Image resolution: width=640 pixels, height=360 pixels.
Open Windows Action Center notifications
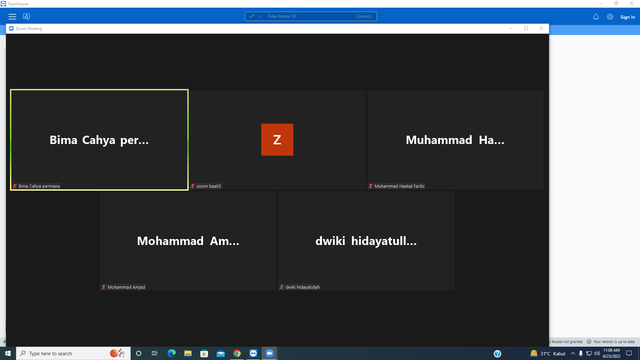pos(629,353)
